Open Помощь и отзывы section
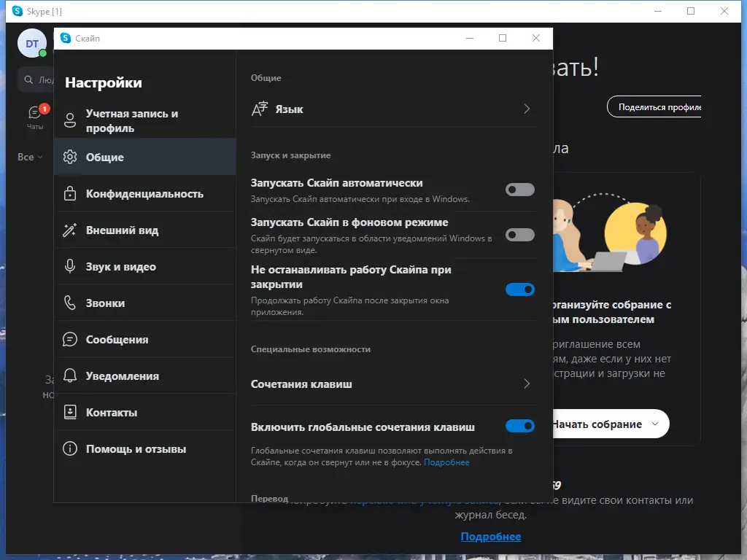The image size is (747, 560). point(145,448)
